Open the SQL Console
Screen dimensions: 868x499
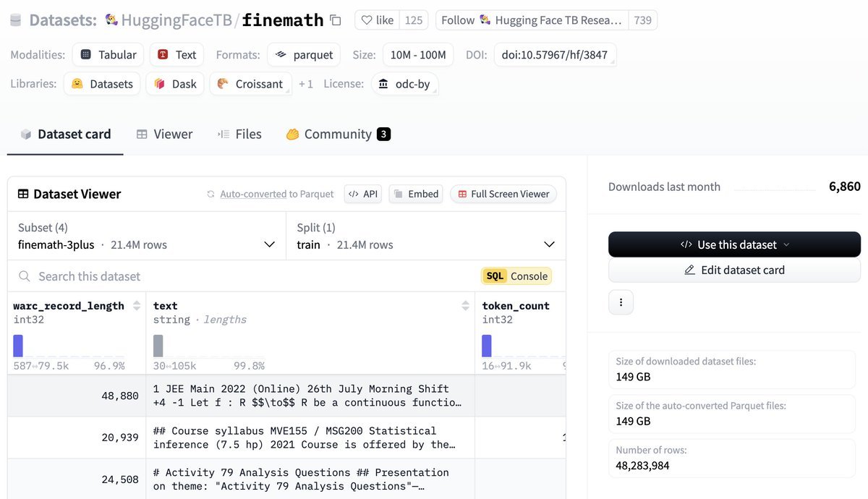(x=516, y=276)
